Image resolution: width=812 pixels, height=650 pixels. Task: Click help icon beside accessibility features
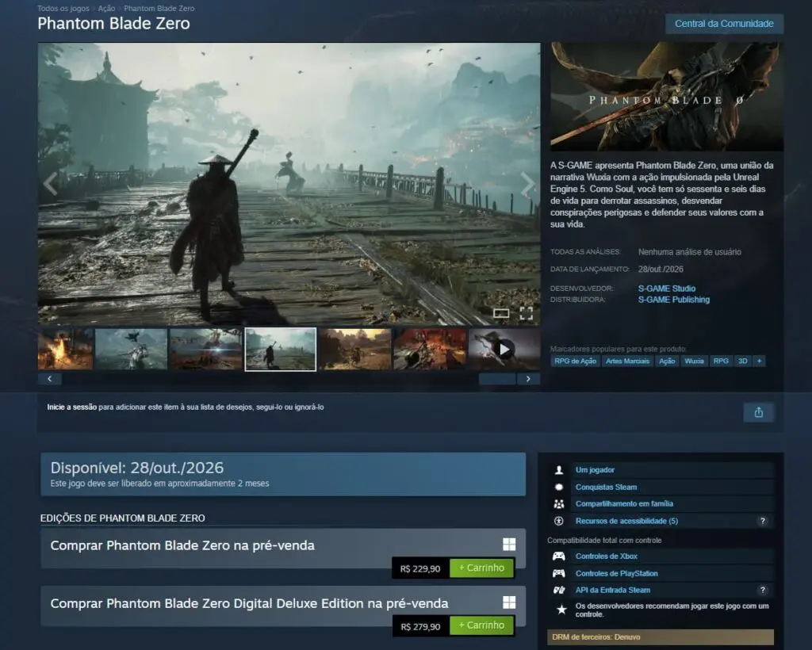click(762, 521)
